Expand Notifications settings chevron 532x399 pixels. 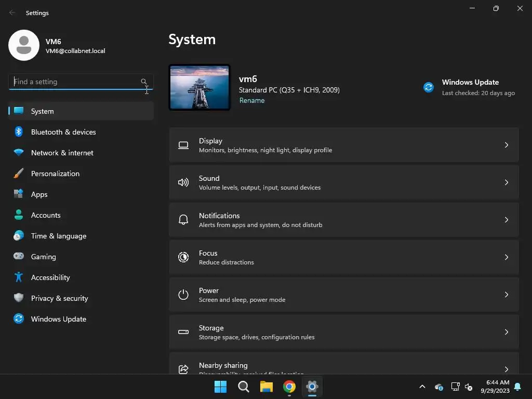pos(506,220)
